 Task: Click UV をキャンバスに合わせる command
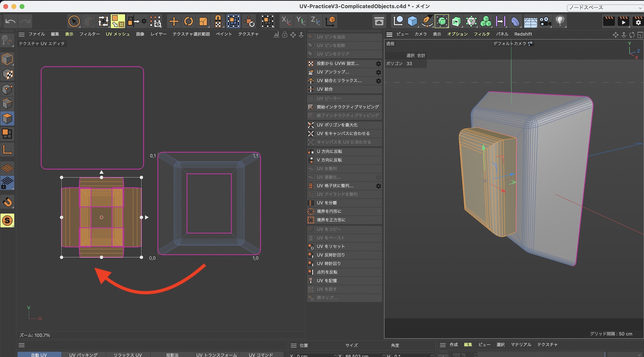coord(343,133)
